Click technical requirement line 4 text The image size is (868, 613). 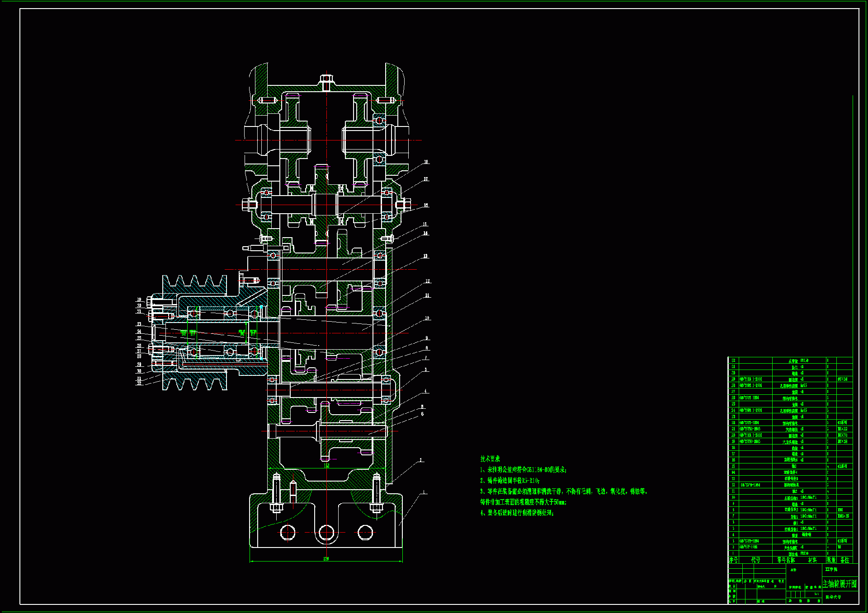point(517,513)
